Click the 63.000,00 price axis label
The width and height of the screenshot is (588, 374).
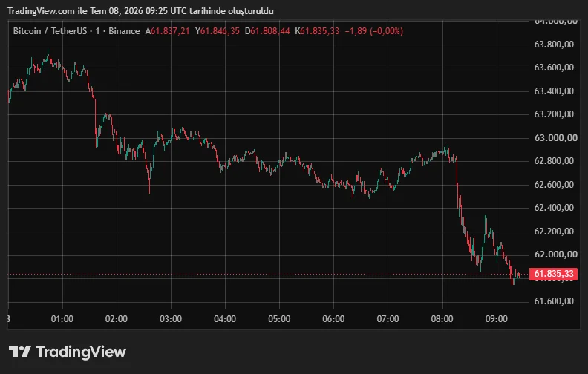[556, 138]
